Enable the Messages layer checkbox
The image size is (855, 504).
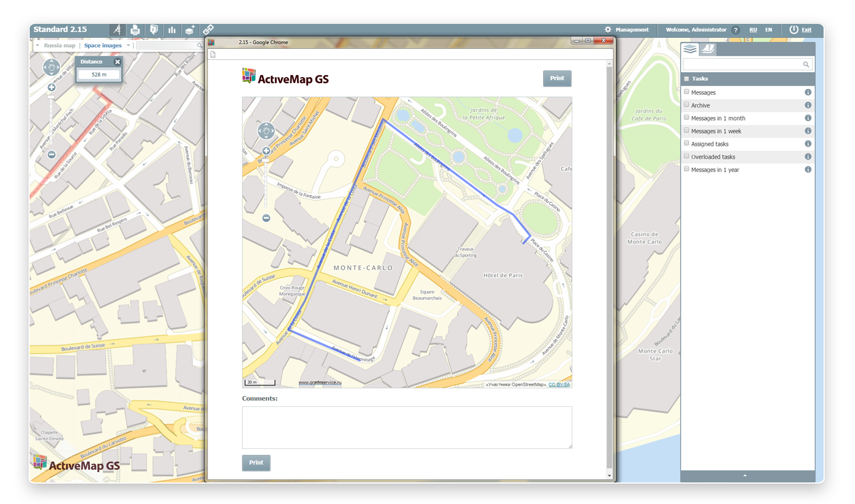coord(687,92)
